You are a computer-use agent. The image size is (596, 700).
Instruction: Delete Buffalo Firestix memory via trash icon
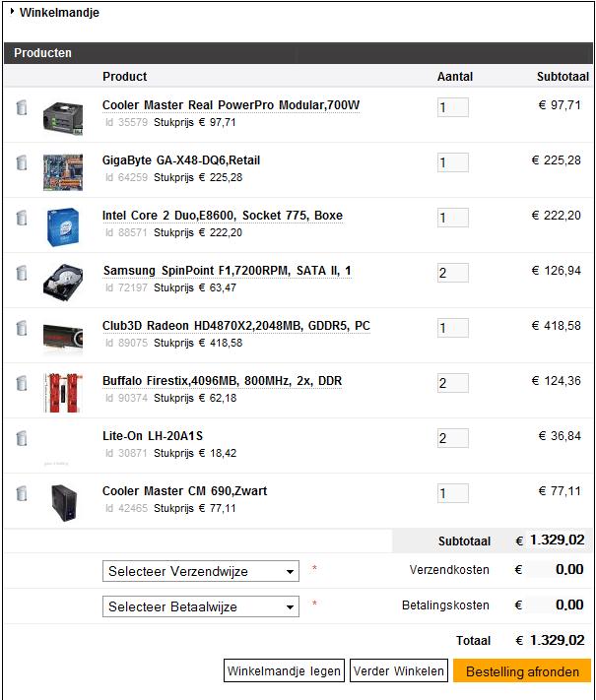coord(22,383)
